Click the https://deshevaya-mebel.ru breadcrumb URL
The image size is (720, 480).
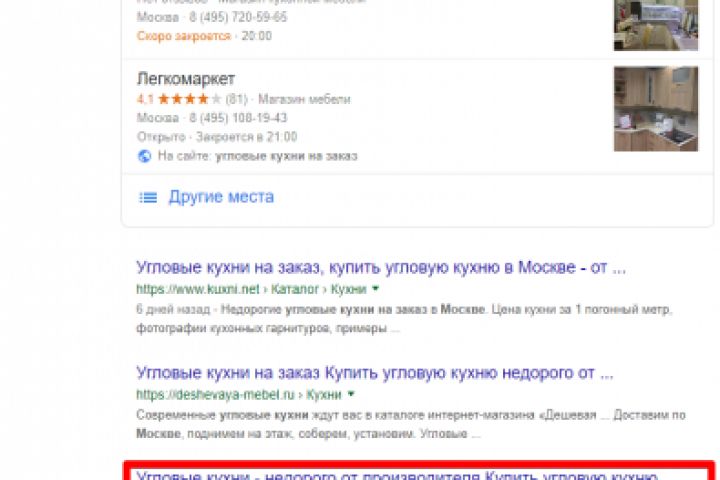pos(215,395)
